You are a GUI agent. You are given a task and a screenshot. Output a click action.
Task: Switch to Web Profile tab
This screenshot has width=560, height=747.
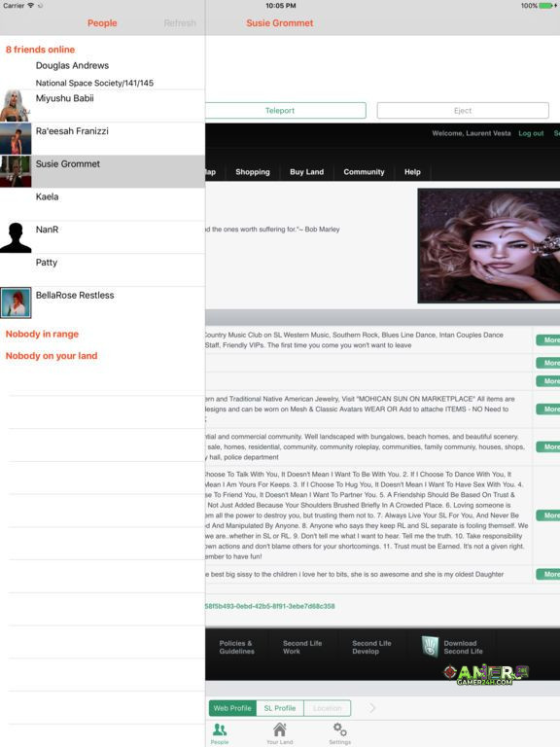point(232,708)
